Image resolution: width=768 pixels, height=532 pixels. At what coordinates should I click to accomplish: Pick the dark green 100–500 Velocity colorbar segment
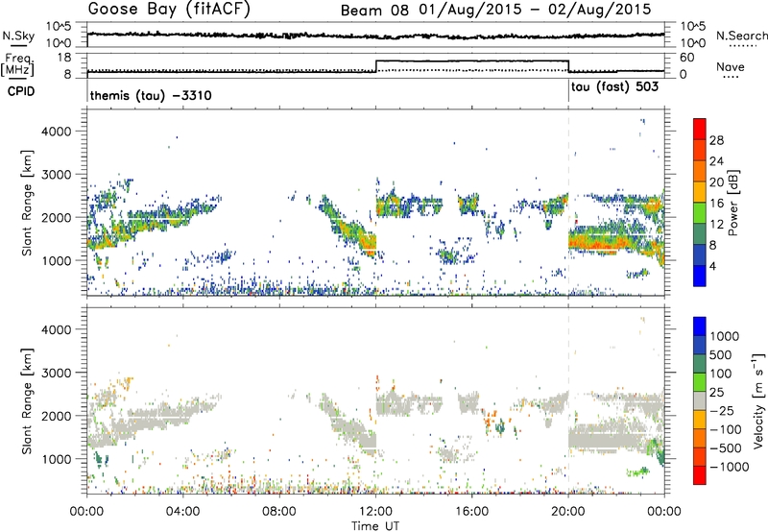700,364
